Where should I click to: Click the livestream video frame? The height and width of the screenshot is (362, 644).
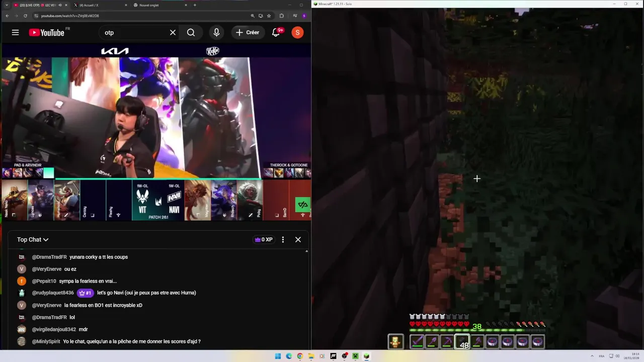coord(155,133)
